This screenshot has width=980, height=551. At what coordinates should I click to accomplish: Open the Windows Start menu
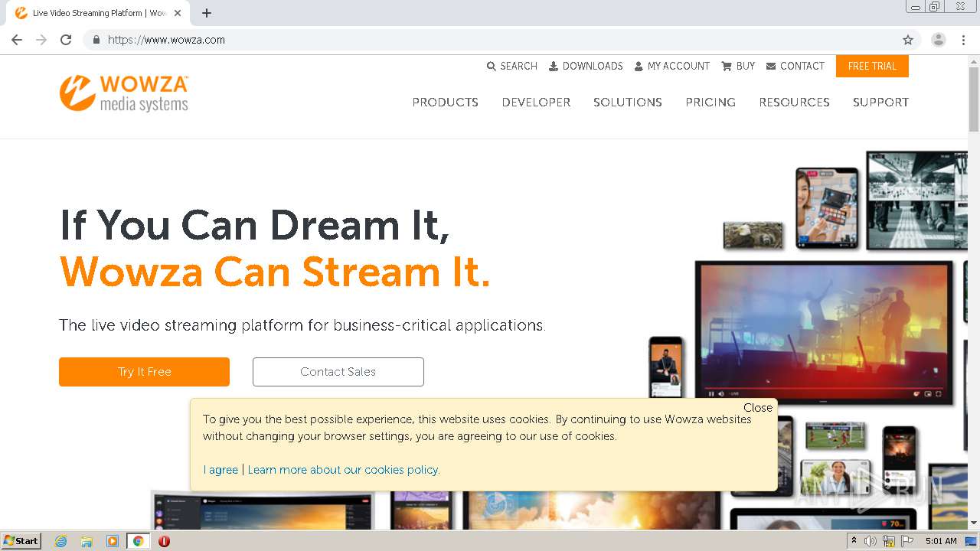coord(21,540)
